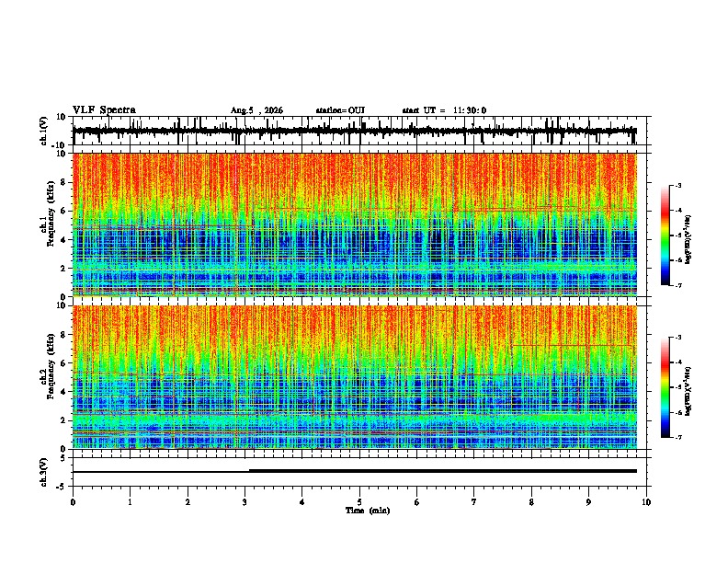Click the station name header label
The width and height of the screenshot is (728, 563).
tap(340, 110)
